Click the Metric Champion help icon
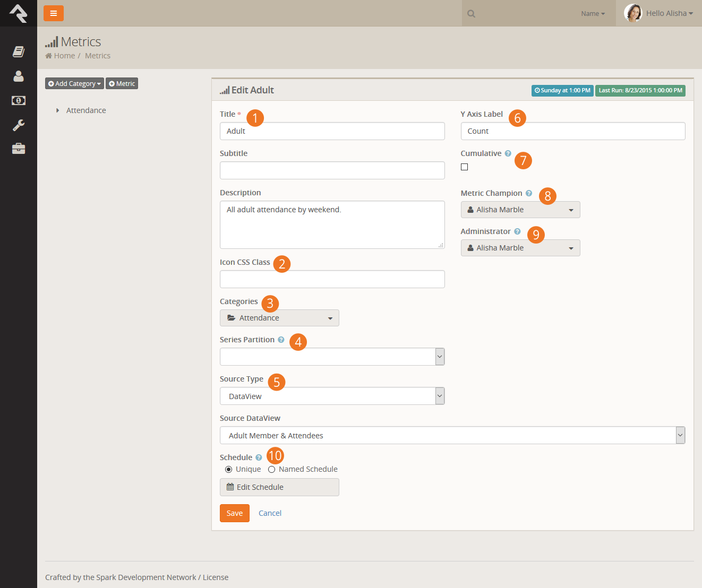 528,193
